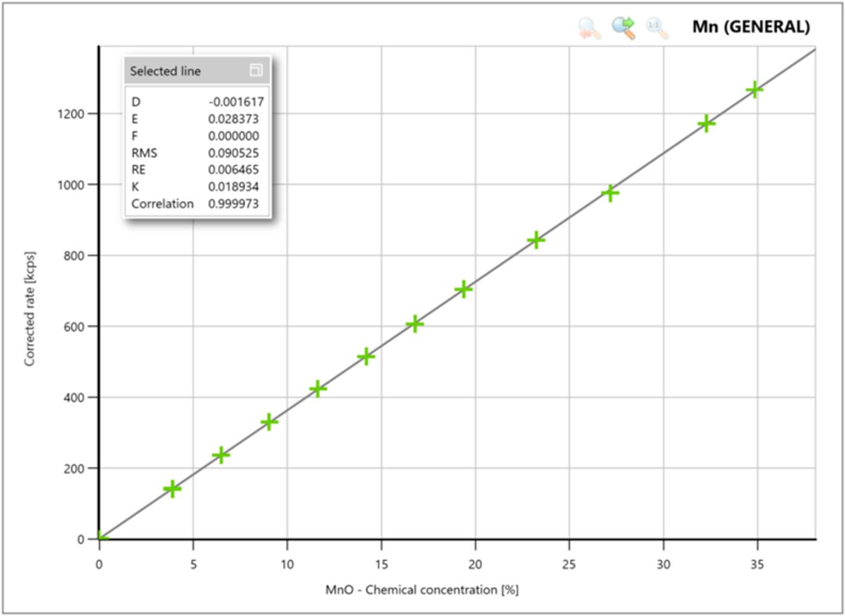845x616 pixels.
Task: Select the Selected line panel header
Action: tap(197, 71)
